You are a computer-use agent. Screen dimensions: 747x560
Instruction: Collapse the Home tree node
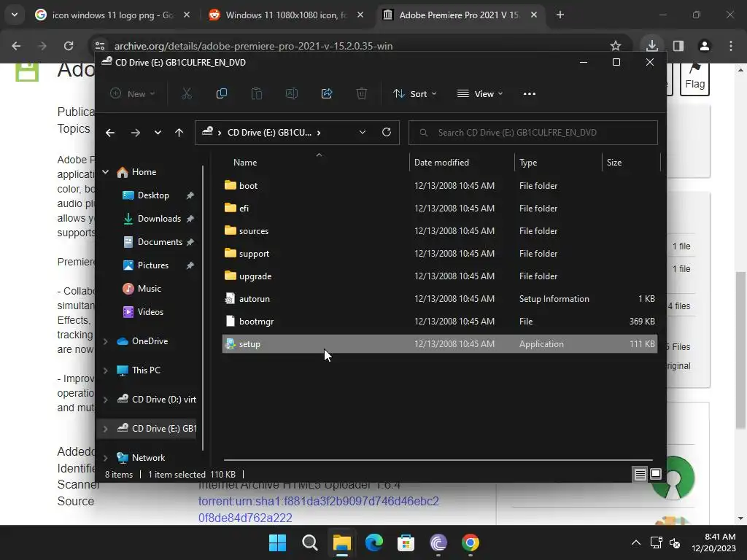click(105, 172)
